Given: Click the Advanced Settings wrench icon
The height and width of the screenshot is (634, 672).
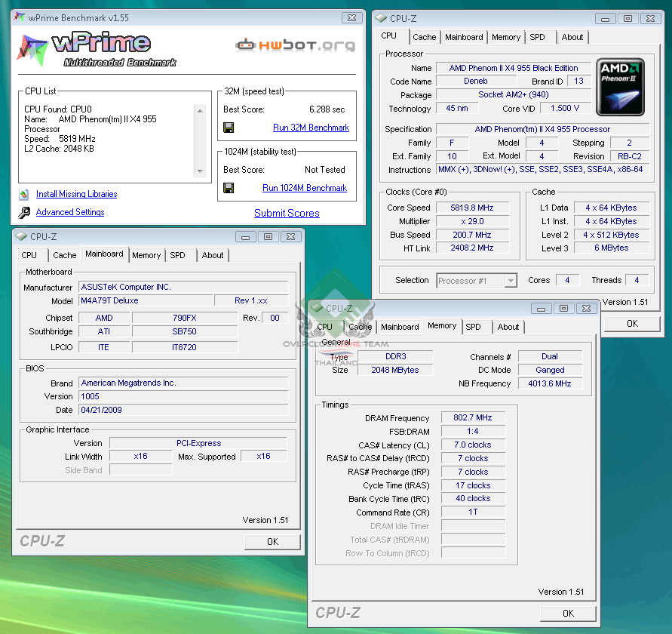Looking at the screenshot, I should tap(24, 212).
